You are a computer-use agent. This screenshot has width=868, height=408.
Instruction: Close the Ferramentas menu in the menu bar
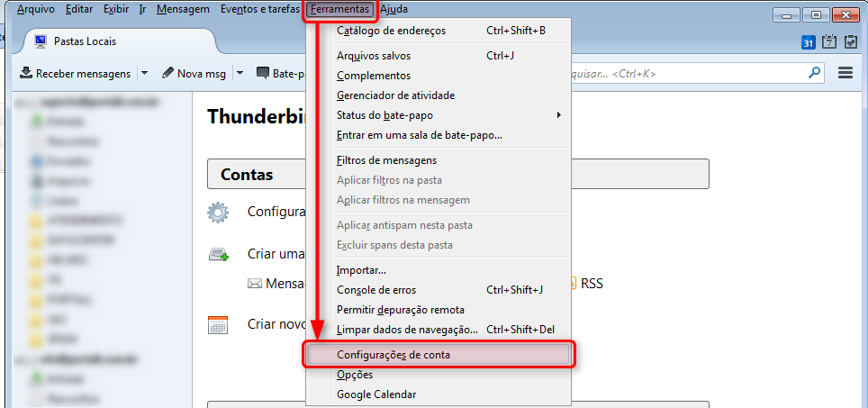(x=339, y=9)
